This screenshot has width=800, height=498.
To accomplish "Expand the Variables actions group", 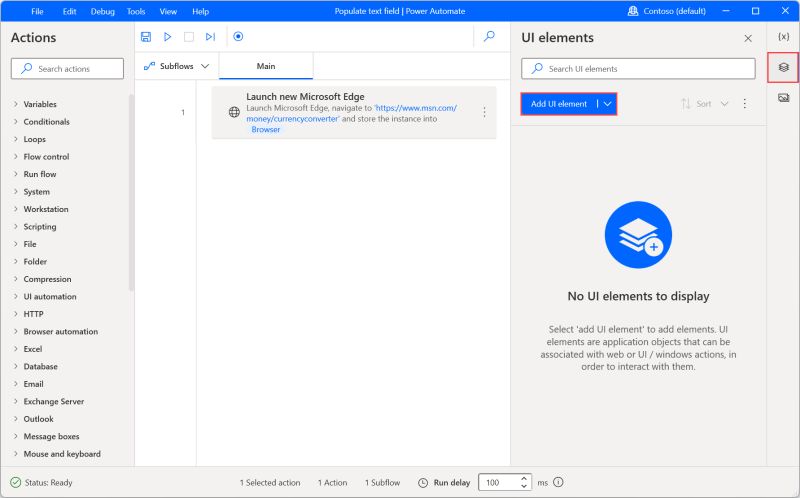I will [16, 104].
